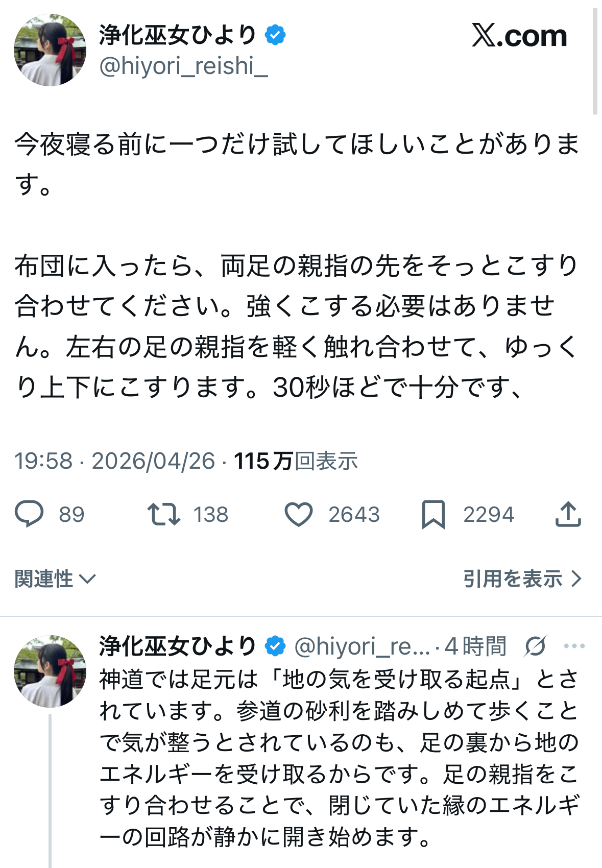
Task: Click the @hiyori_reishi_ handle in header
Action: [183, 66]
